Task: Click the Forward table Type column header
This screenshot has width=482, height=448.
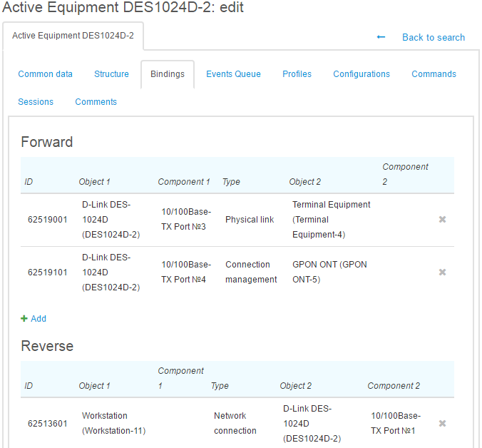Action: click(231, 182)
